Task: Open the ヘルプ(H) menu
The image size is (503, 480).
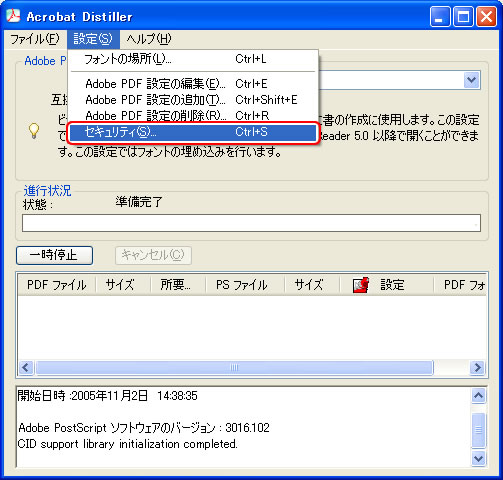Action: 149,39
